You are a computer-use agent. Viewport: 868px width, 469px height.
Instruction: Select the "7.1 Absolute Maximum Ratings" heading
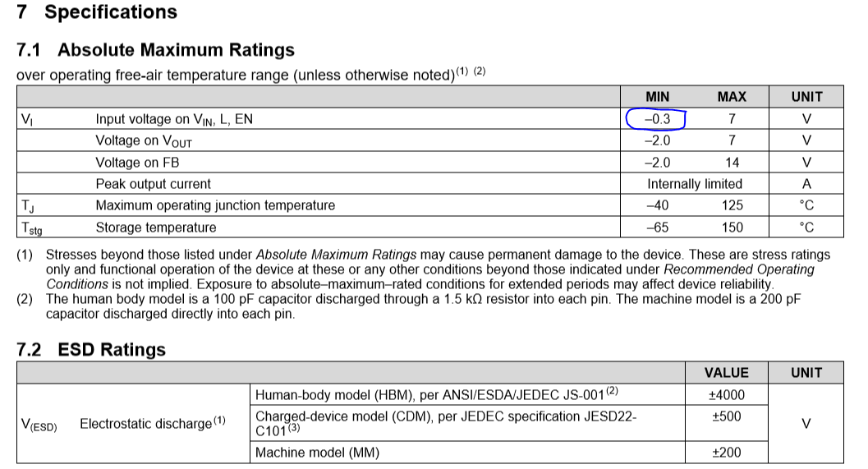point(155,49)
